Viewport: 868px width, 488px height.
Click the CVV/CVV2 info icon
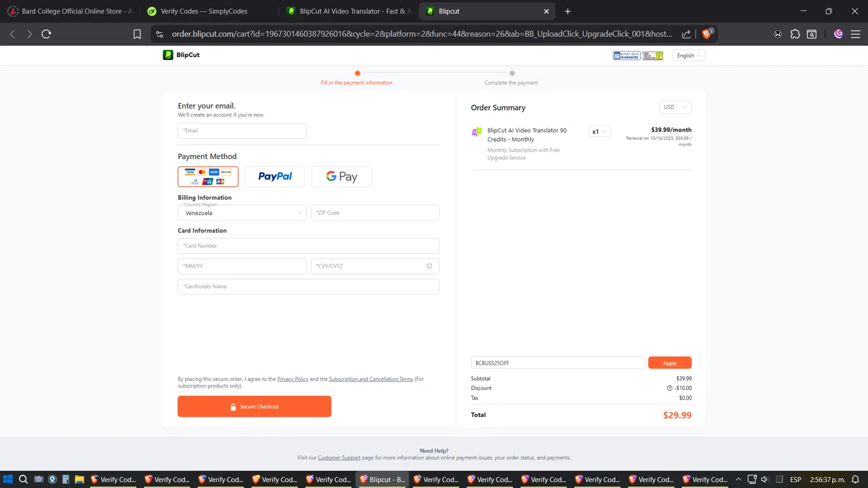coord(429,266)
